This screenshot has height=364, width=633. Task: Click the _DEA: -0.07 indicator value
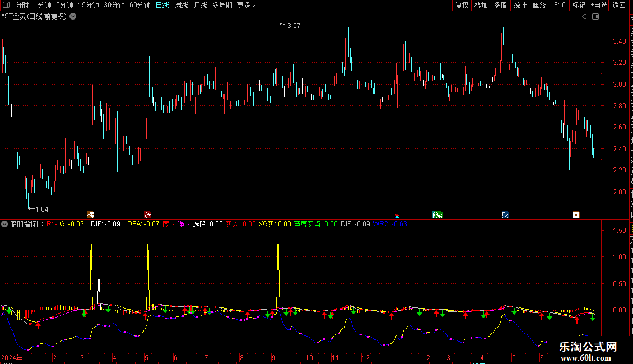point(141,224)
